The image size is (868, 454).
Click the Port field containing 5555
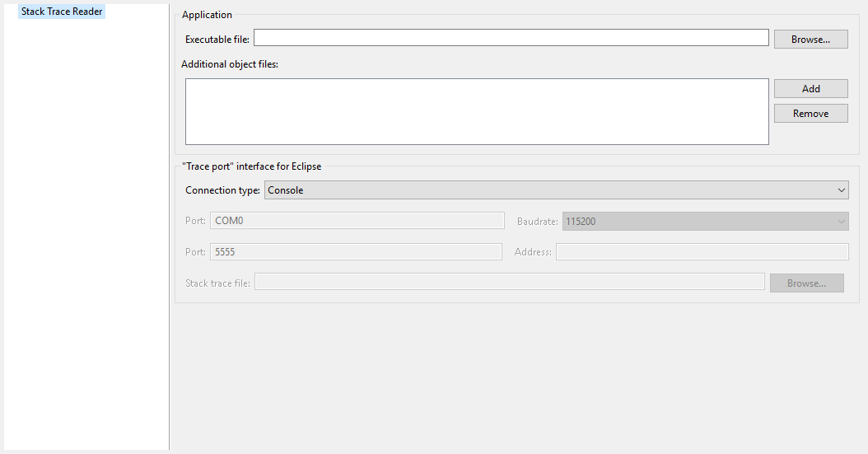[356, 251]
